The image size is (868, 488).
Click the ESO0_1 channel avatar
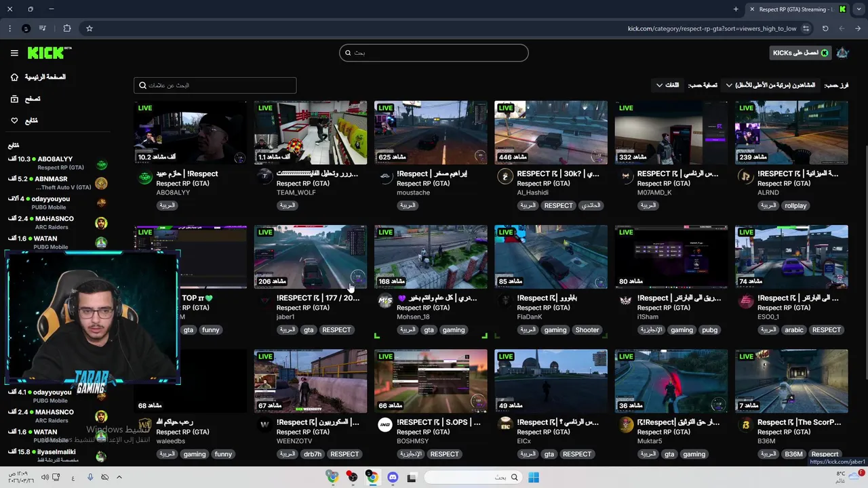coord(746,302)
